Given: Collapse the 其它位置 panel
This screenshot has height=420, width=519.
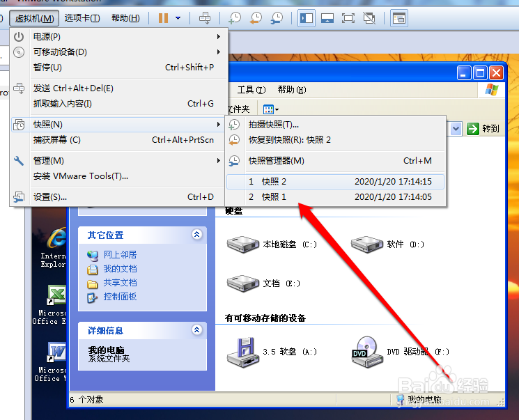Looking at the screenshot, I should (x=196, y=234).
